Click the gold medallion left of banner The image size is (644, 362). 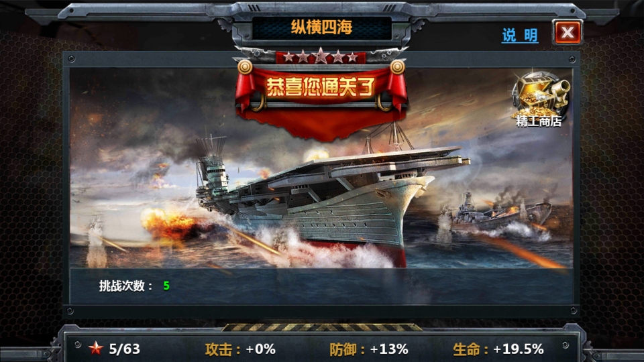(245, 67)
